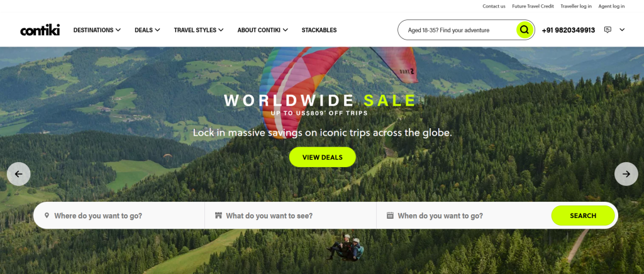
Task: Advance carousel with right arrow
Action: [626, 174]
